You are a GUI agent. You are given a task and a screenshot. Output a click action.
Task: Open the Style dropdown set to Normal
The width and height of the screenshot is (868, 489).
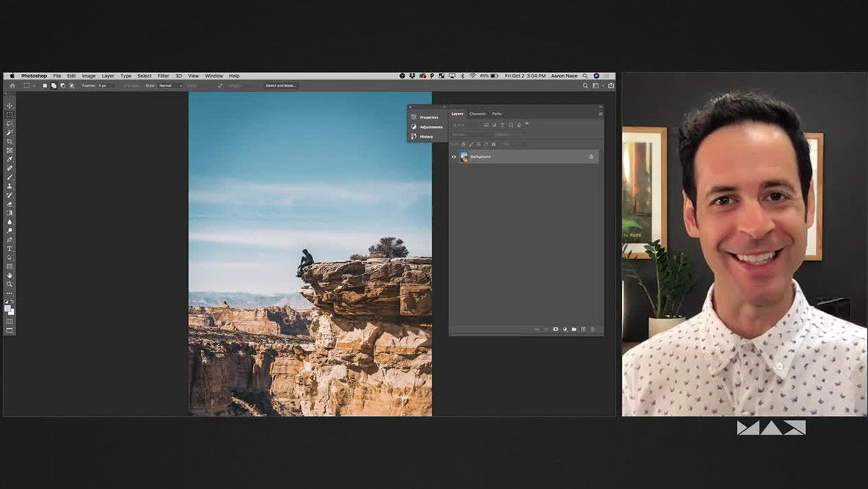coord(171,85)
